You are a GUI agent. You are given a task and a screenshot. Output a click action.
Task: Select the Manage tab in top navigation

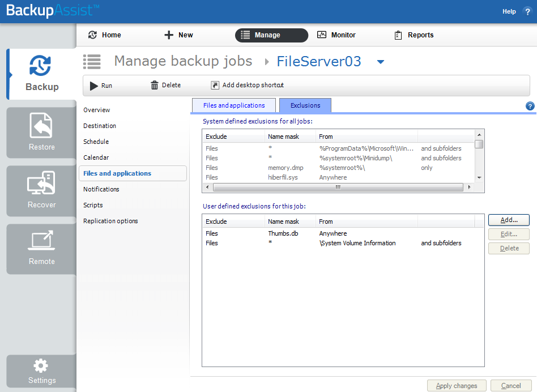click(x=271, y=35)
